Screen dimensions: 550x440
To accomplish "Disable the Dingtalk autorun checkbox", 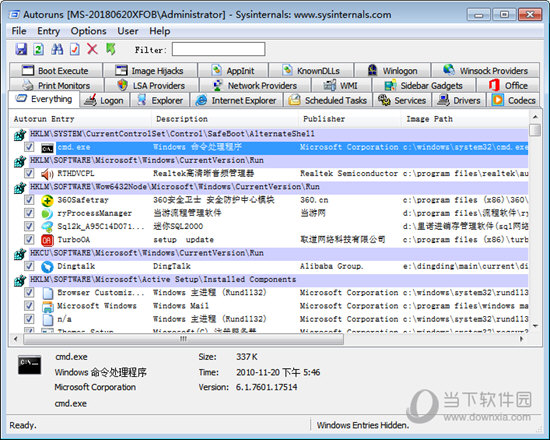I will click(29, 266).
